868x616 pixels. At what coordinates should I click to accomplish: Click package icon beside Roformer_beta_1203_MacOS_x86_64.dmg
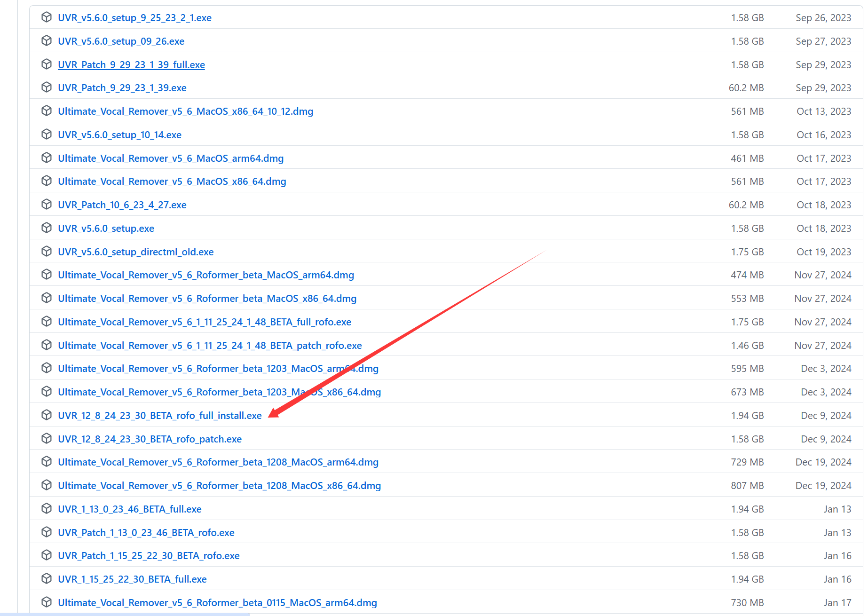pyautogui.click(x=47, y=392)
